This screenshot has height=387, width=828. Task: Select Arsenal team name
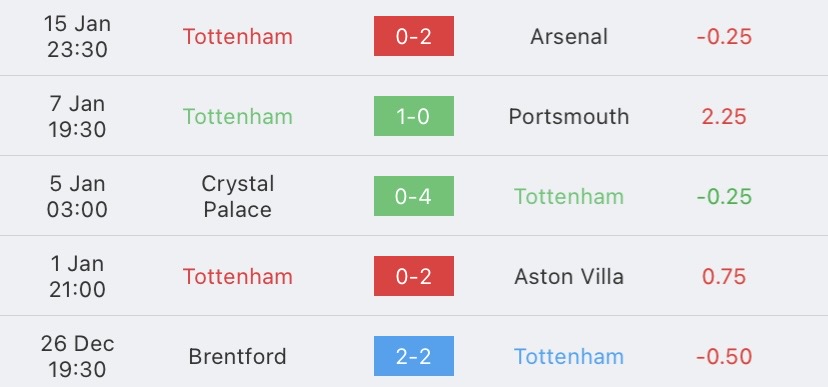point(569,36)
